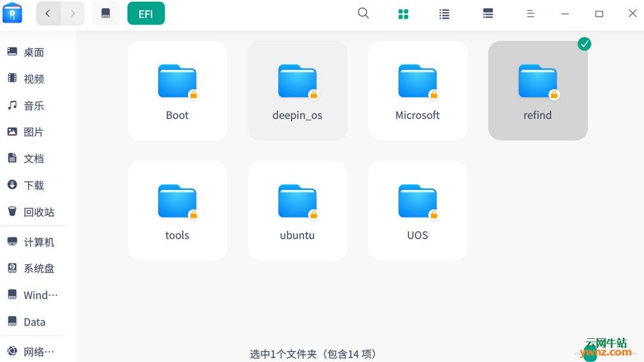Image resolution: width=644 pixels, height=362 pixels.
Task: Select the Boot folder
Action: tap(177, 91)
